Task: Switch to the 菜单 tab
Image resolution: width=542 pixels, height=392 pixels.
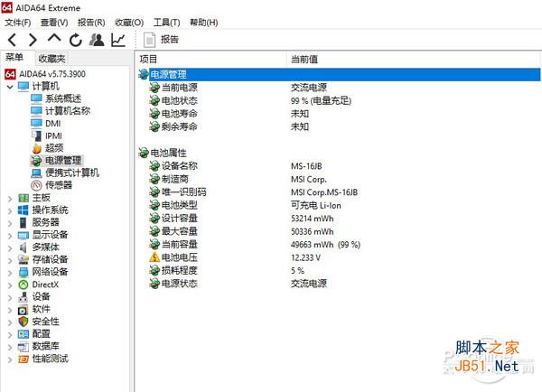Action: [x=14, y=58]
